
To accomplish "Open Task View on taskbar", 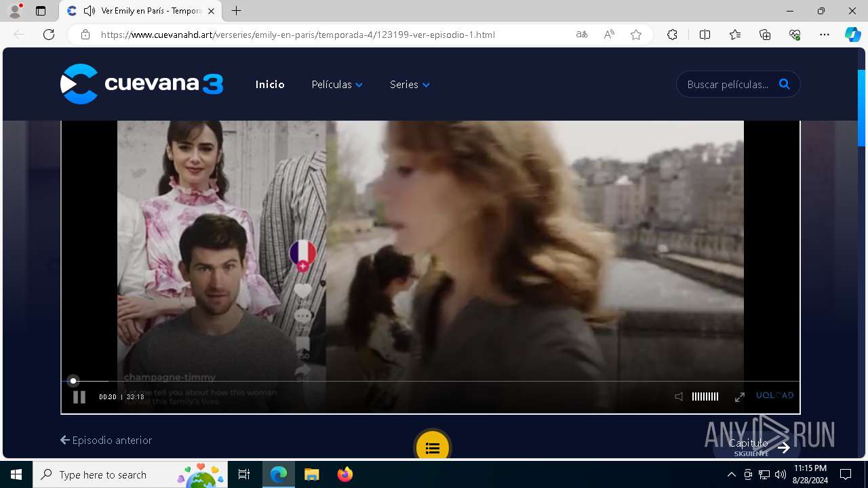I will (244, 474).
